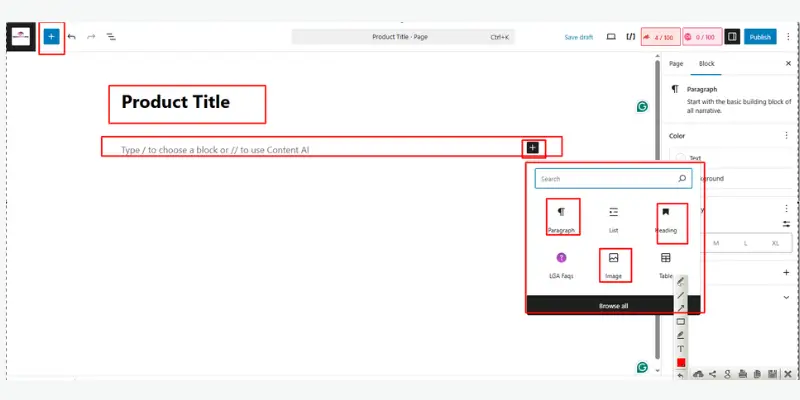
Task: Click the lower Grammarly icon
Action: pos(642,367)
